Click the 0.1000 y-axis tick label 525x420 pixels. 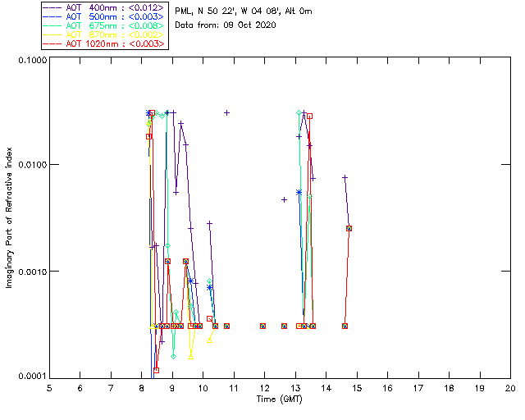tap(33, 60)
